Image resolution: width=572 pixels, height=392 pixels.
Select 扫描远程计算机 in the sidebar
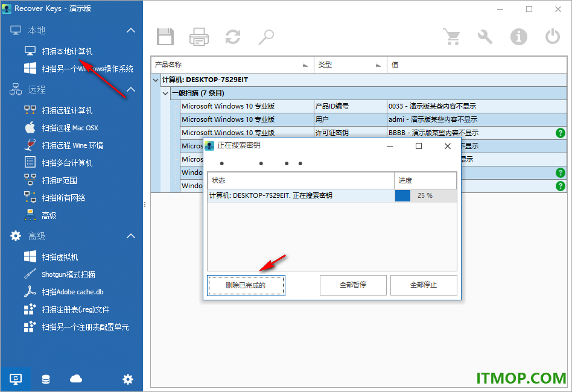(x=67, y=110)
